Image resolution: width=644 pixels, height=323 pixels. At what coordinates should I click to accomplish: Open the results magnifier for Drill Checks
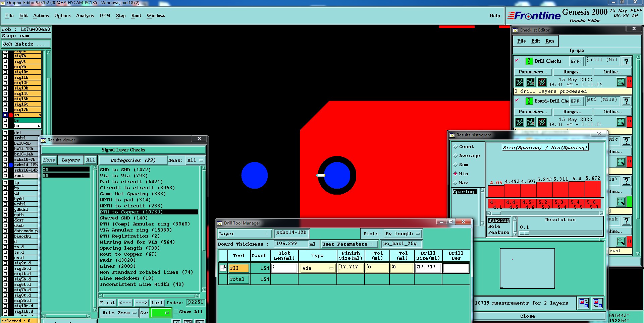coord(621,82)
